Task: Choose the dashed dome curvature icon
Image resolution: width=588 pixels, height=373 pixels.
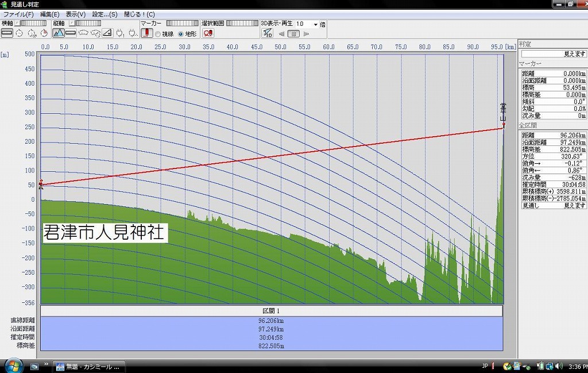Action: pos(83,33)
